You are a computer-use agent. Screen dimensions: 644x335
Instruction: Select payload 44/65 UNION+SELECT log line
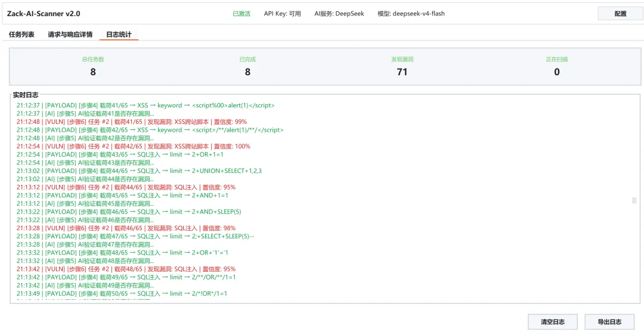139,171
